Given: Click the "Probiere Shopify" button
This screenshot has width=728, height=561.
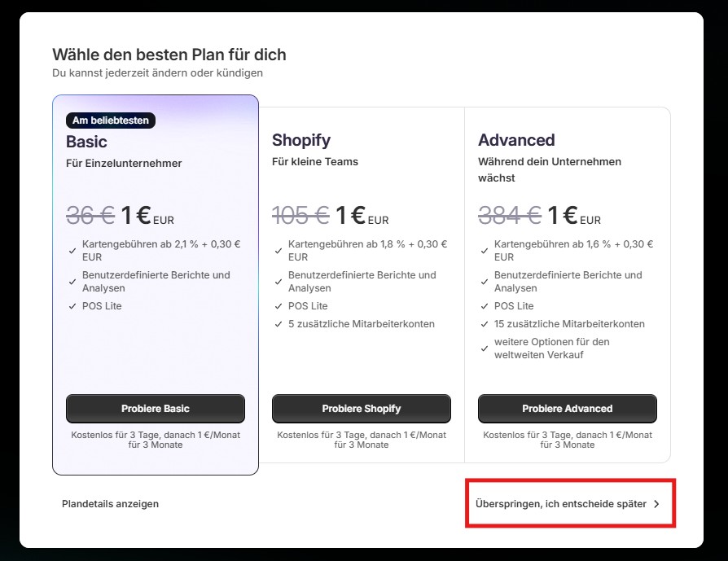Looking at the screenshot, I should [x=361, y=408].
